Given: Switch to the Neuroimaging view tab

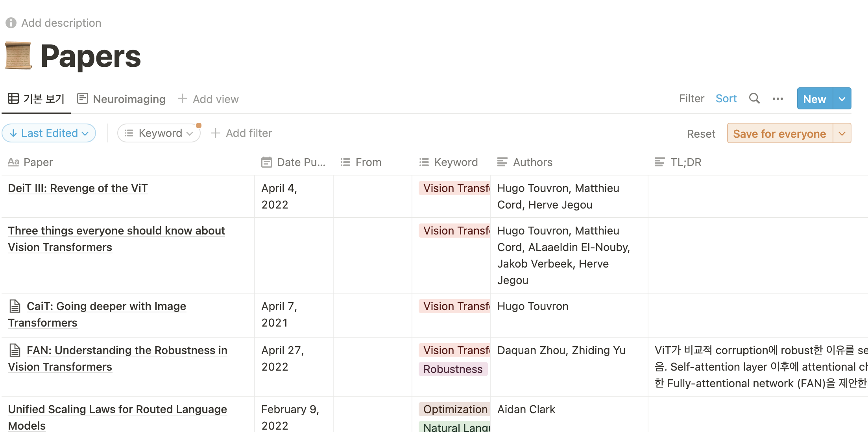Looking at the screenshot, I should tap(122, 99).
